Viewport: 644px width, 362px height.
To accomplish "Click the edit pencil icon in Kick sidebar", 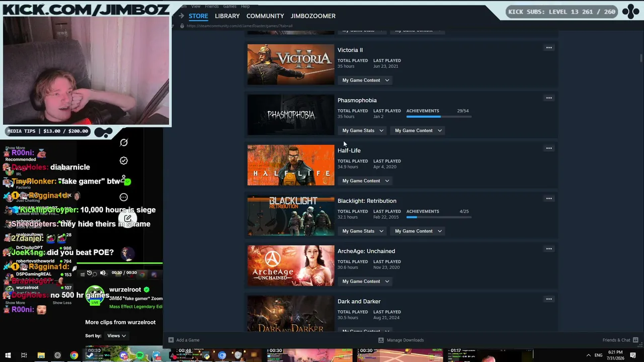I will click(128, 219).
